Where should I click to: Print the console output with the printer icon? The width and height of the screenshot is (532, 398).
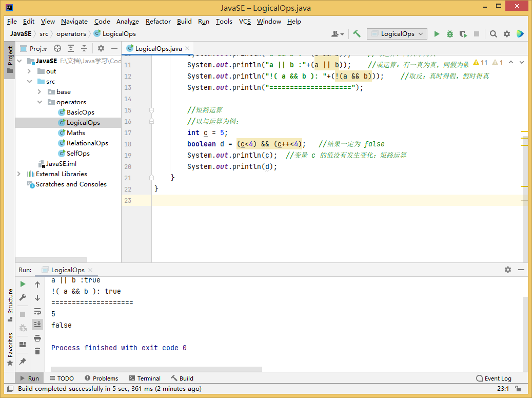point(37,338)
